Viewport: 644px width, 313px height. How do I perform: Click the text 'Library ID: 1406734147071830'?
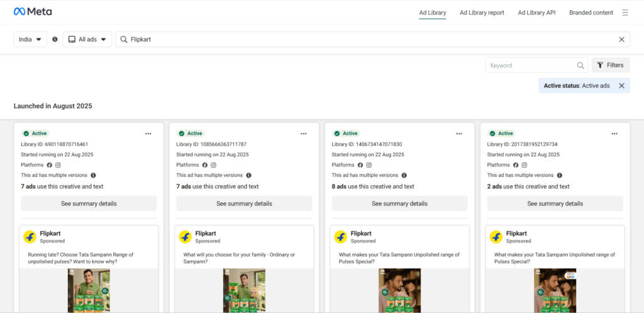pyautogui.click(x=367, y=144)
